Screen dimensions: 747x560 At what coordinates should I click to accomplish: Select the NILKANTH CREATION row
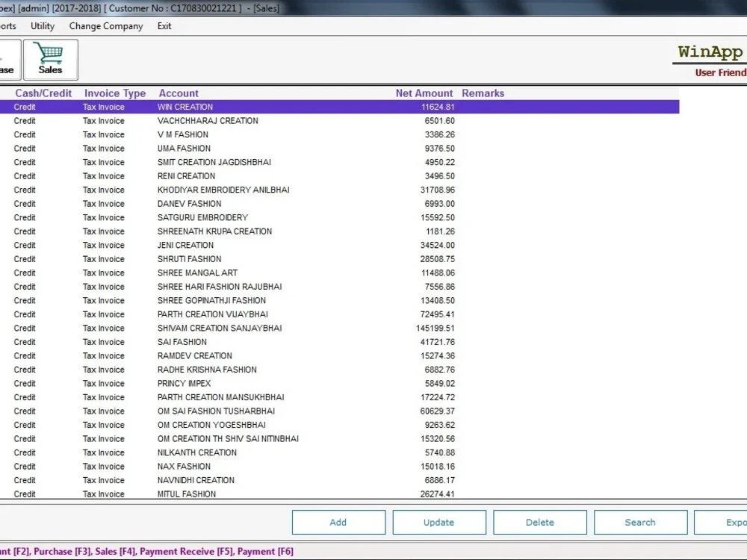[x=339, y=452]
